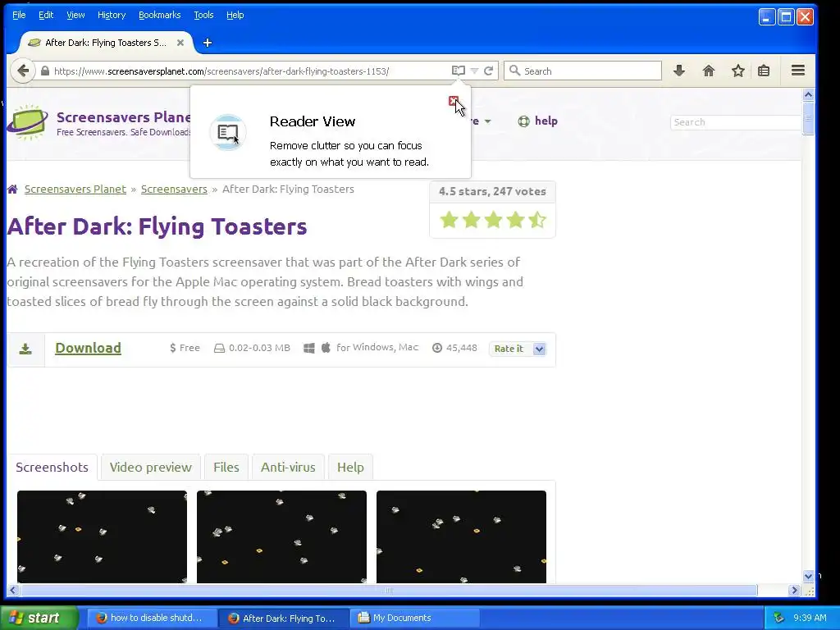Reload the page with the refresh icon

click(x=489, y=71)
